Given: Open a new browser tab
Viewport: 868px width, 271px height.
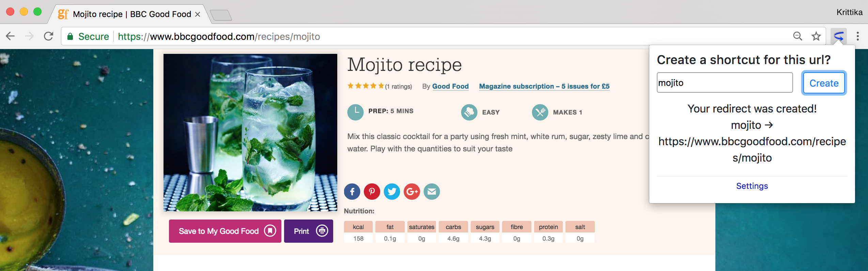Looking at the screenshot, I should coord(221,15).
